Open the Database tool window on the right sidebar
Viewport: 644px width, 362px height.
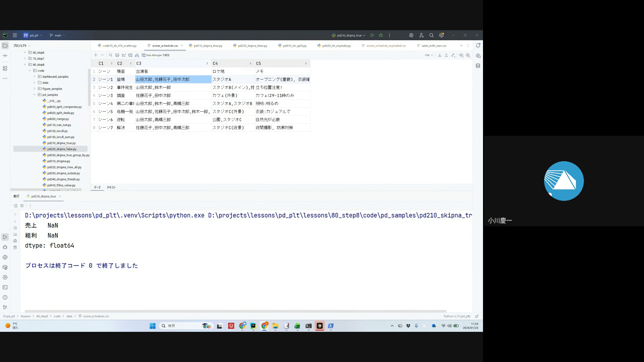tap(478, 66)
